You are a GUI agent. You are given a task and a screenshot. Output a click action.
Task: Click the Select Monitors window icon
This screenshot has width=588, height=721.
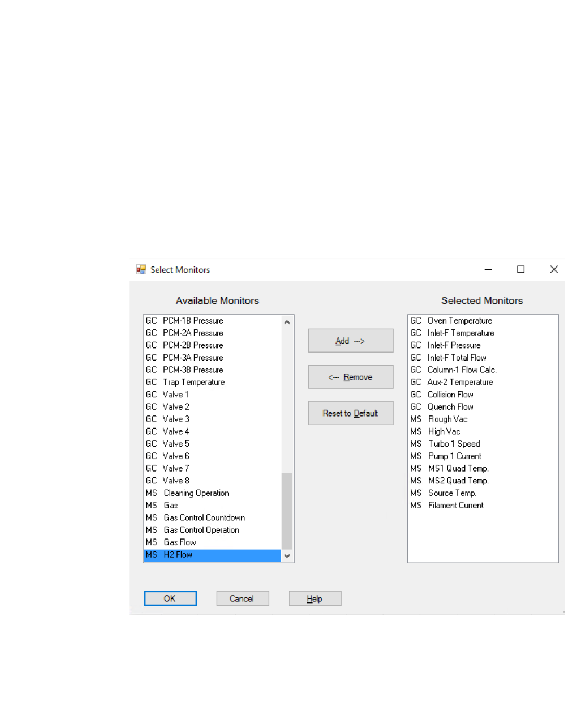coord(141,270)
